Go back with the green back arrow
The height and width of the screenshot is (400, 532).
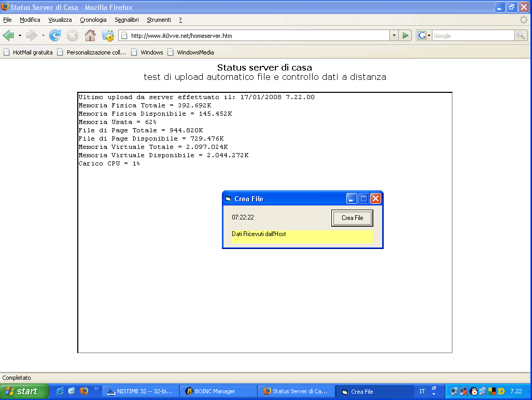click(8, 35)
